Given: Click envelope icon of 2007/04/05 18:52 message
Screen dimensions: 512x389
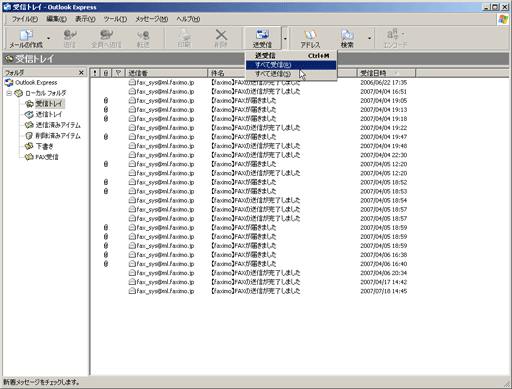Looking at the screenshot, I should point(132,182).
